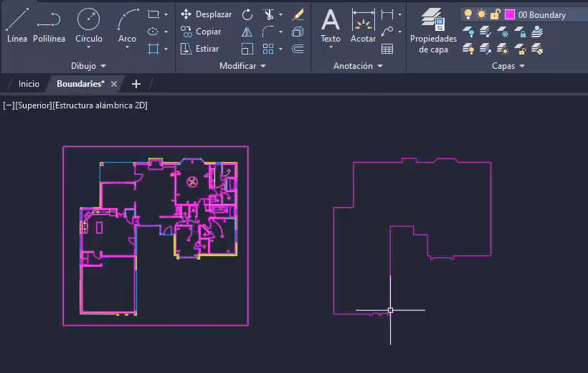Open rectangle tool dropdown arrow
This screenshot has height=373, width=588.
166,14
